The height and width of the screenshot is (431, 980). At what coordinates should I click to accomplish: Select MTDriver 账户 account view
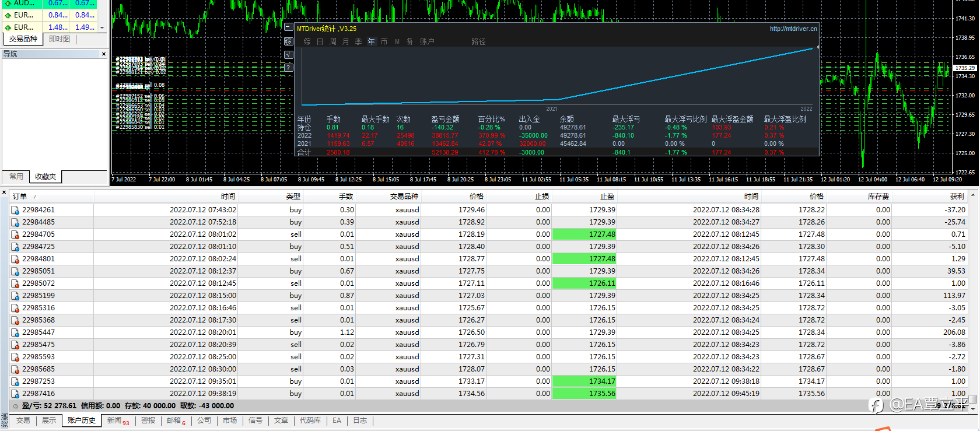pyautogui.click(x=427, y=42)
